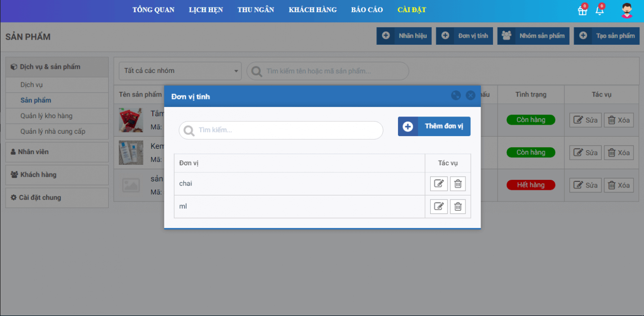The image size is (644, 316).
Task: Expand the Cài đặt chung section
Action: pos(57,197)
